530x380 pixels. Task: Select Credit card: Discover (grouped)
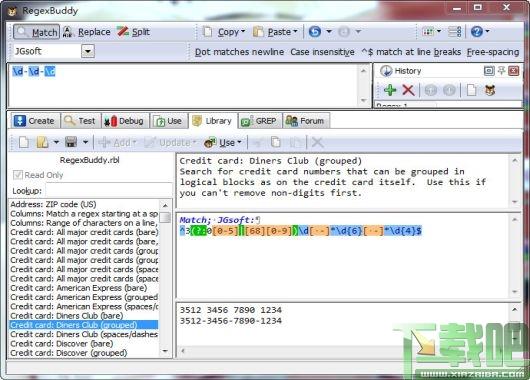point(84,353)
